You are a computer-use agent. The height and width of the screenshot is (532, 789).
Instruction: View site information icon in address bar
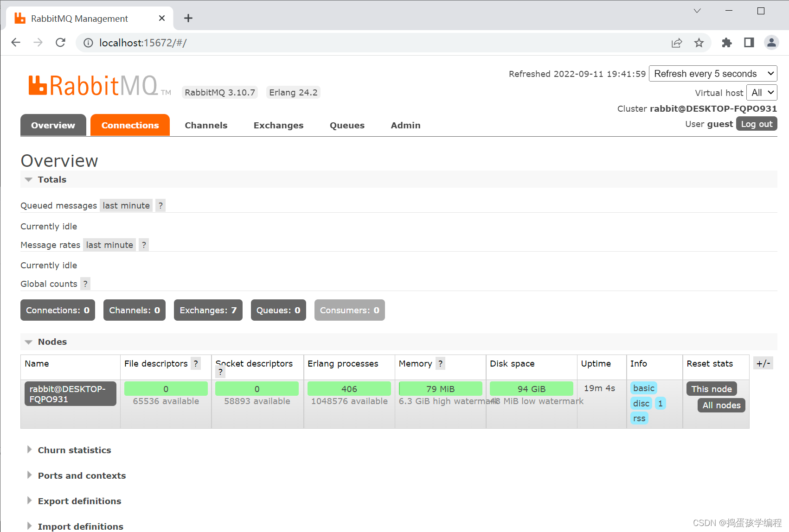88,43
